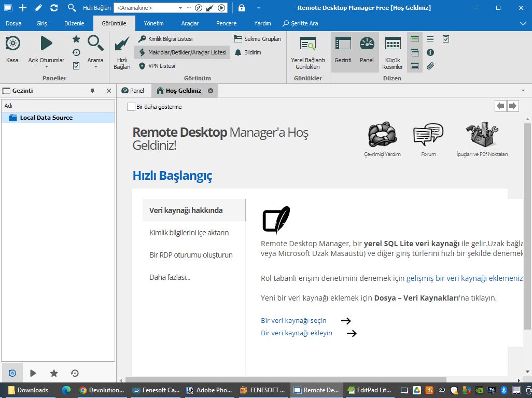This screenshot has width=532, height=398.
Task: Open Makrolar/Betikler/Araçlar Listesi
Action: point(183,52)
